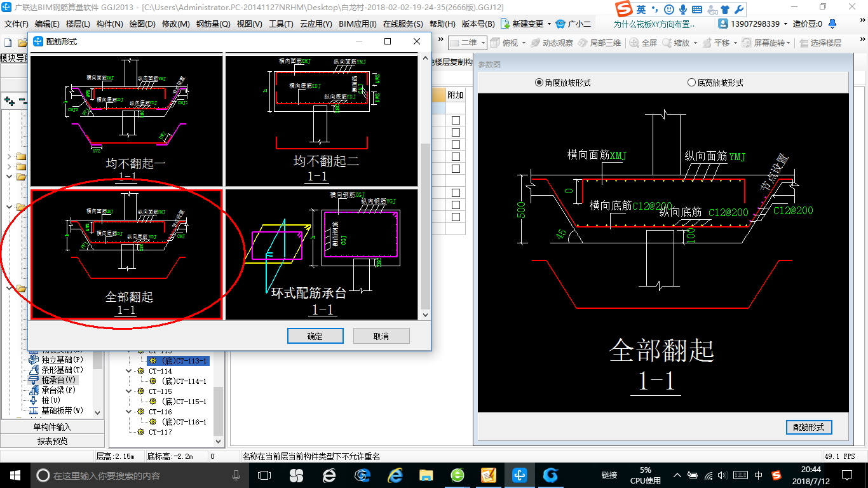Open the 俯视 dropdown arrow
868x488 pixels.
click(524, 43)
